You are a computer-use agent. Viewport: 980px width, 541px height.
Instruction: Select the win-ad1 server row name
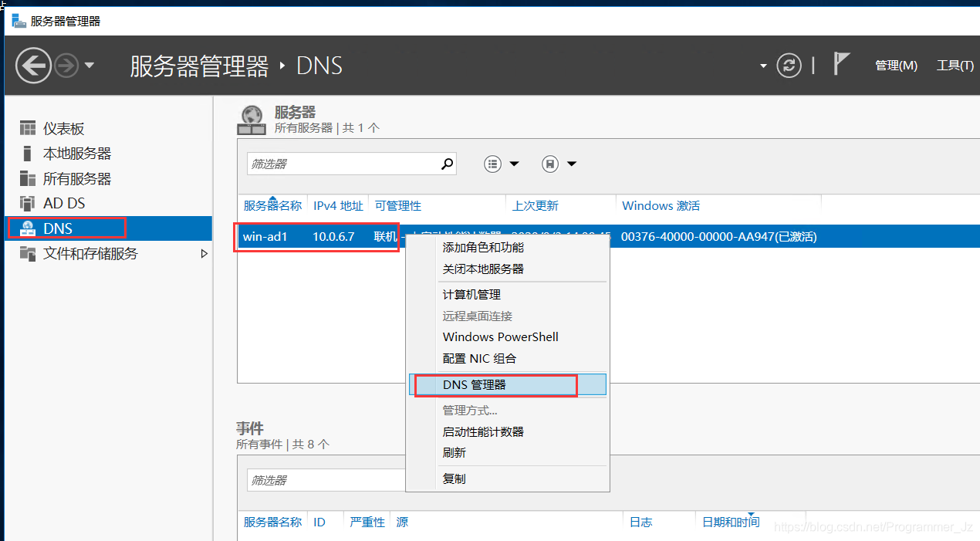(x=265, y=236)
